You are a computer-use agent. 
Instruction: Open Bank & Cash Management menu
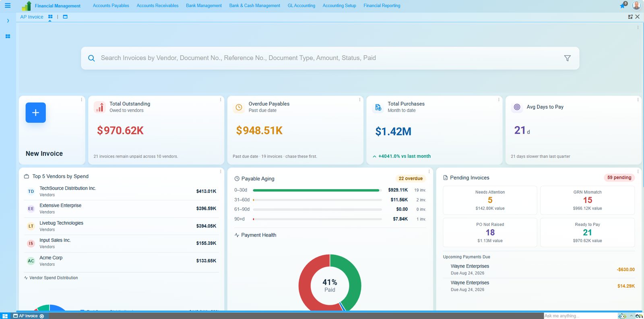coord(255,6)
